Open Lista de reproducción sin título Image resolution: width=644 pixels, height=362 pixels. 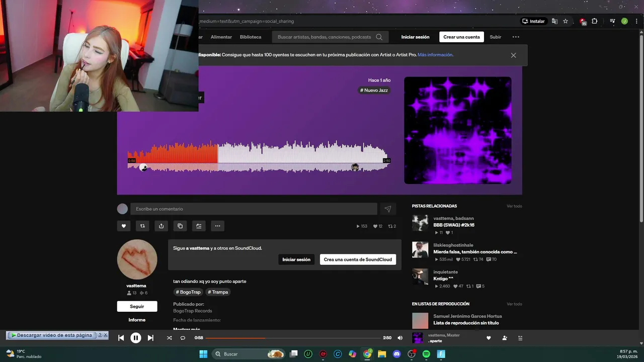[x=466, y=323]
